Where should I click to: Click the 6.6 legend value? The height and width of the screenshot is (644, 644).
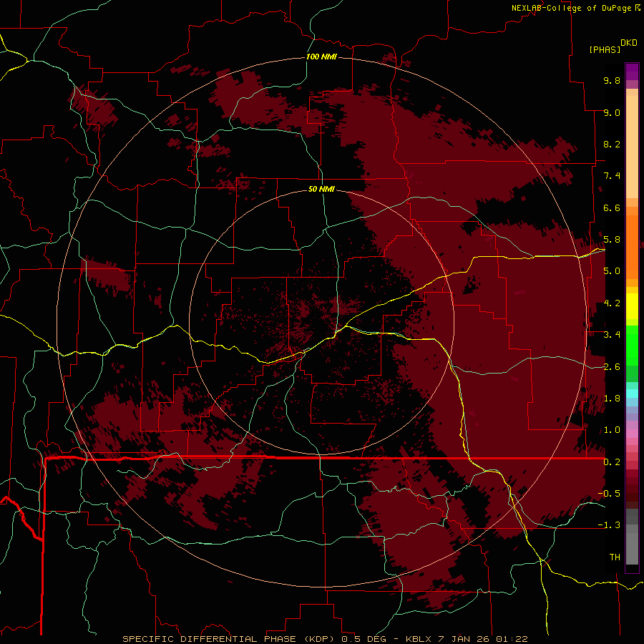[612, 208]
